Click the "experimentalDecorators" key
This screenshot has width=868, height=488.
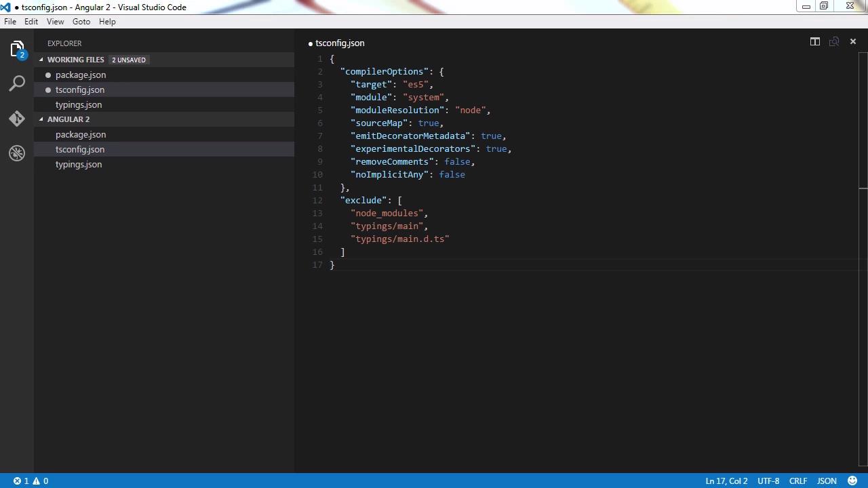(413, 148)
